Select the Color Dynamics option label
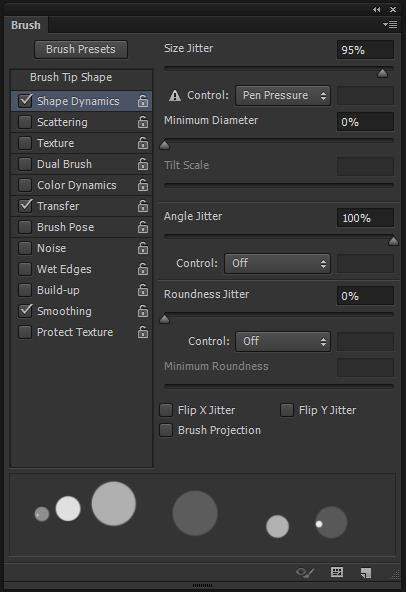Viewport: 406px width, 592px height. pos(77,185)
